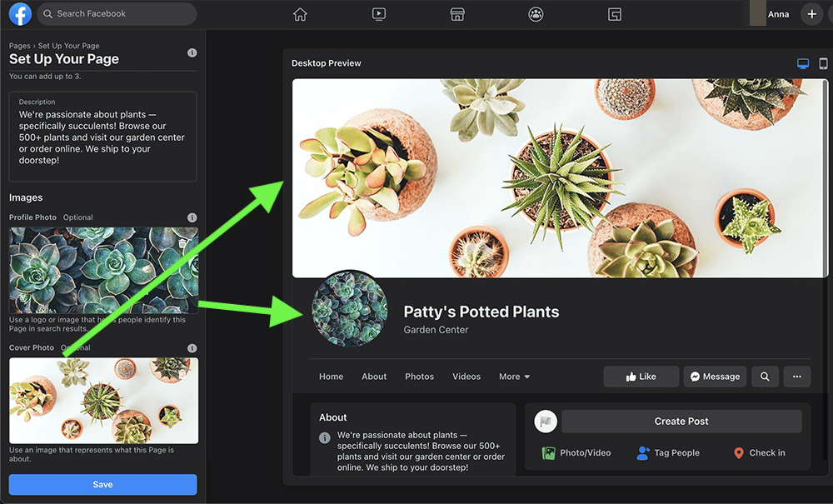Click the blue Save button

pos(102,485)
